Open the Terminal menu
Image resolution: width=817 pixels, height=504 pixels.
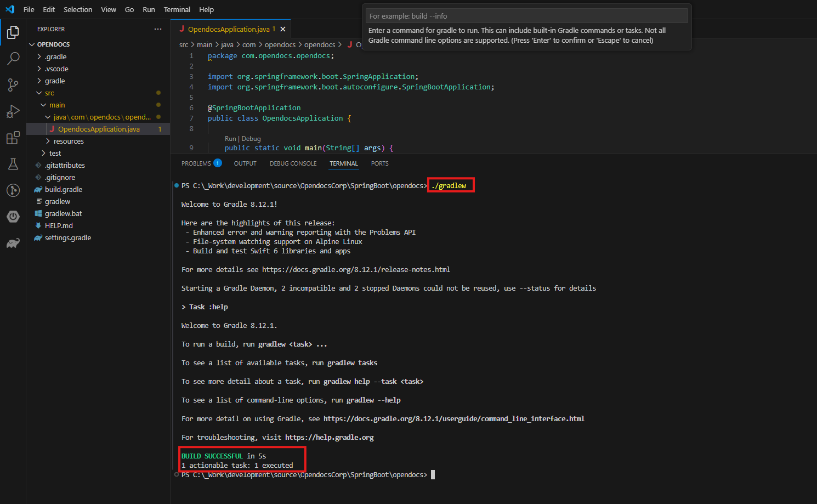[x=177, y=9]
